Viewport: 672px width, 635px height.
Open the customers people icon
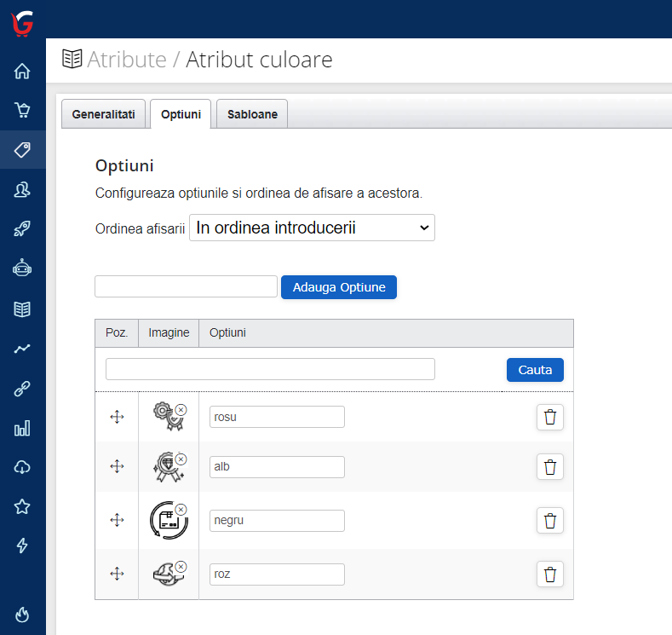22,190
